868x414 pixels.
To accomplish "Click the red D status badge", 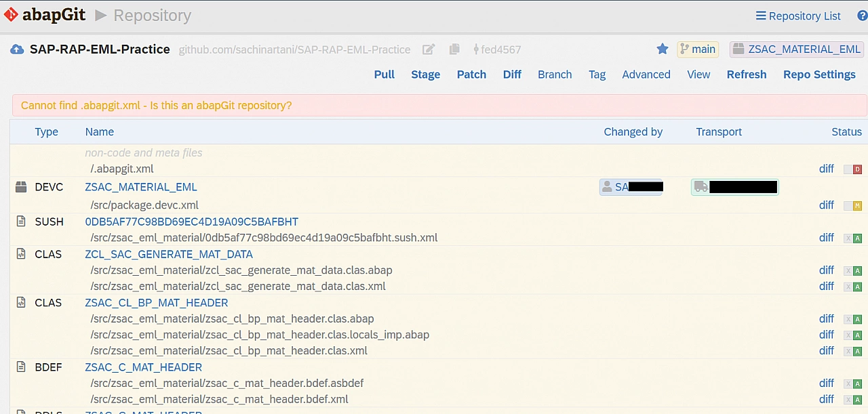I will coord(857,169).
